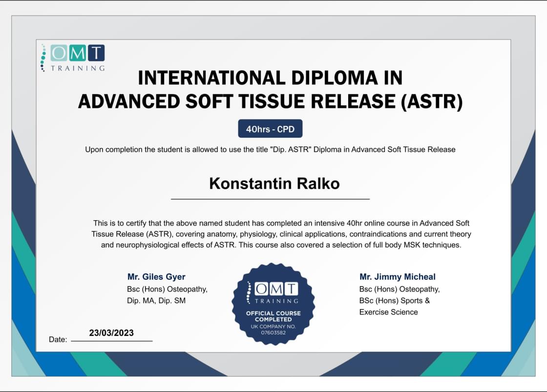The width and height of the screenshot is (547, 392).
Task: Select the 'Mr. Jimmy Micheal' name
Action: [397, 277]
